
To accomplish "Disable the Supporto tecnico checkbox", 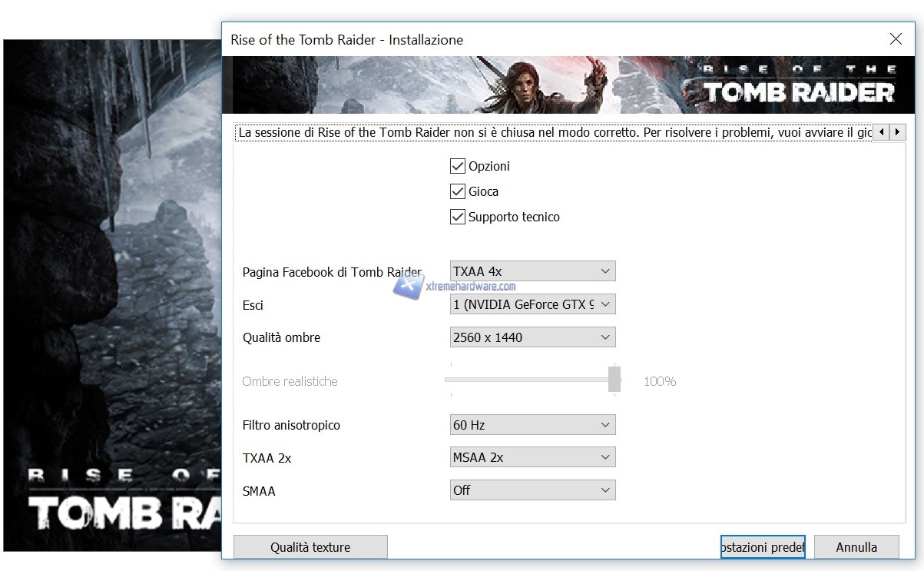I will (458, 217).
